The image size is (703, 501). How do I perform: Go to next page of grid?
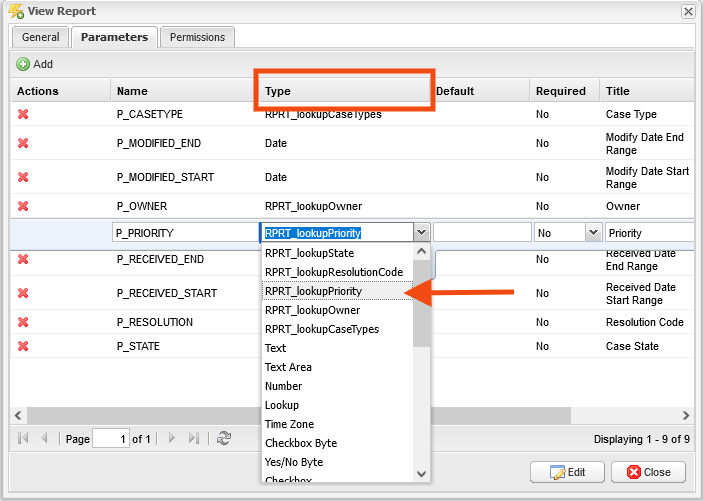[172, 438]
